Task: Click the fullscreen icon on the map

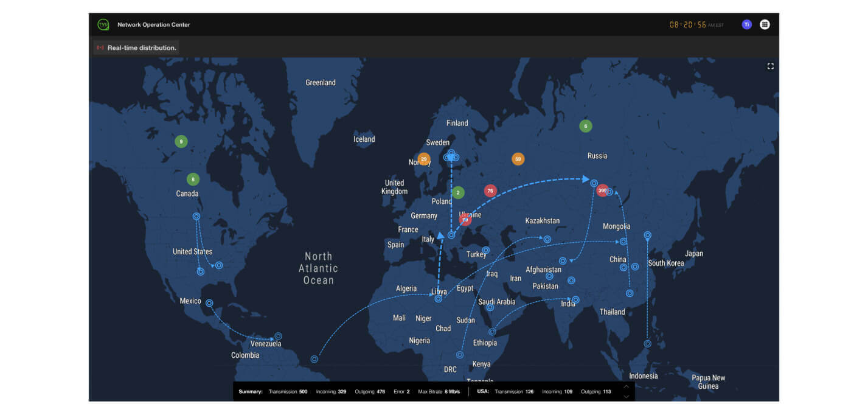Action: click(771, 66)
